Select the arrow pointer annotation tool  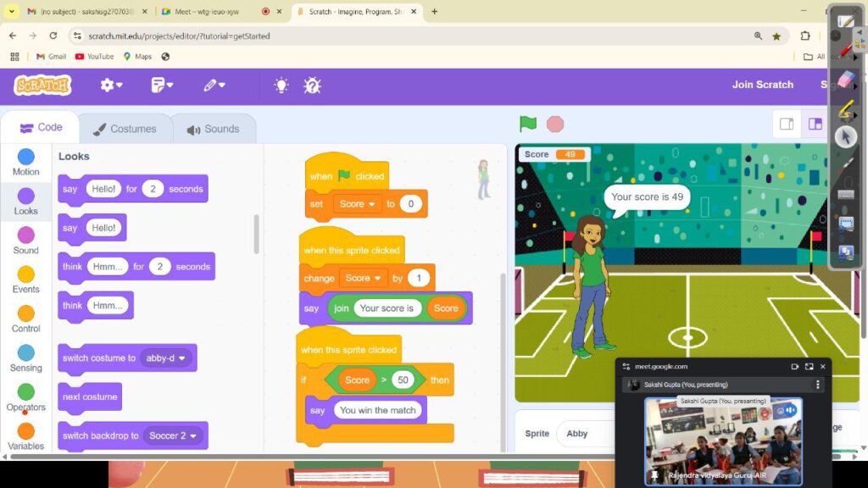845,136
